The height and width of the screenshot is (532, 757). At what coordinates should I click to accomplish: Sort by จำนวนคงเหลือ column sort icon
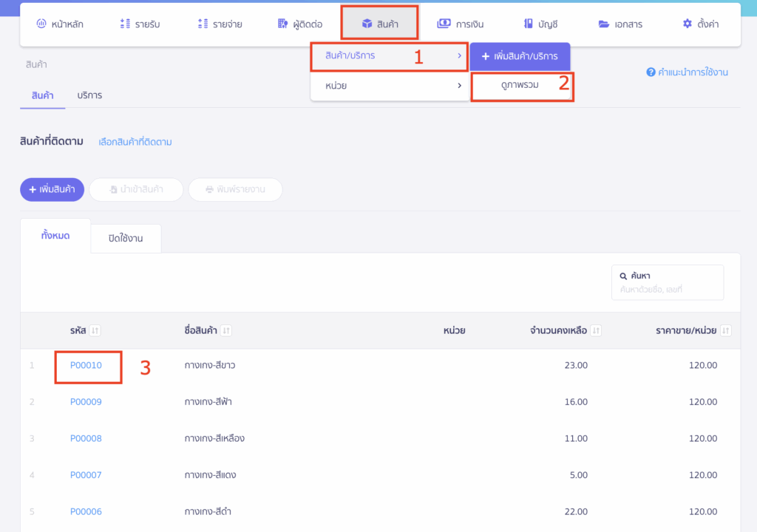596,330
